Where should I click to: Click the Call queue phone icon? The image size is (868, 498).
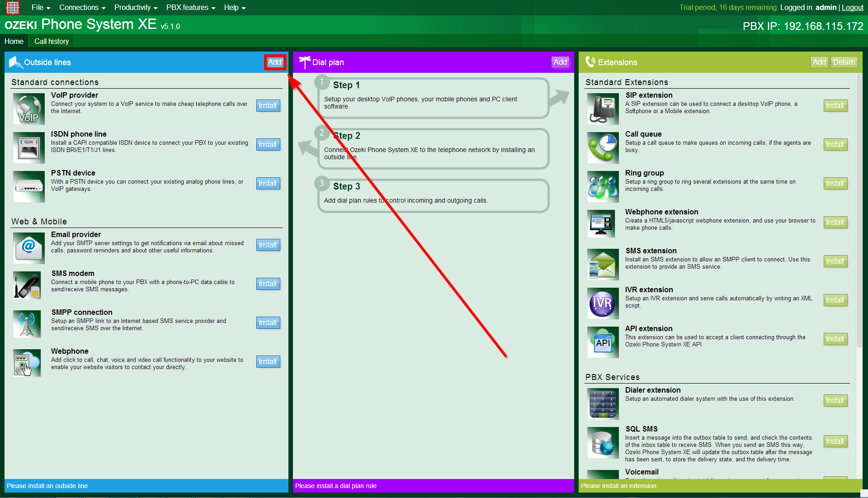coord(603,148)
